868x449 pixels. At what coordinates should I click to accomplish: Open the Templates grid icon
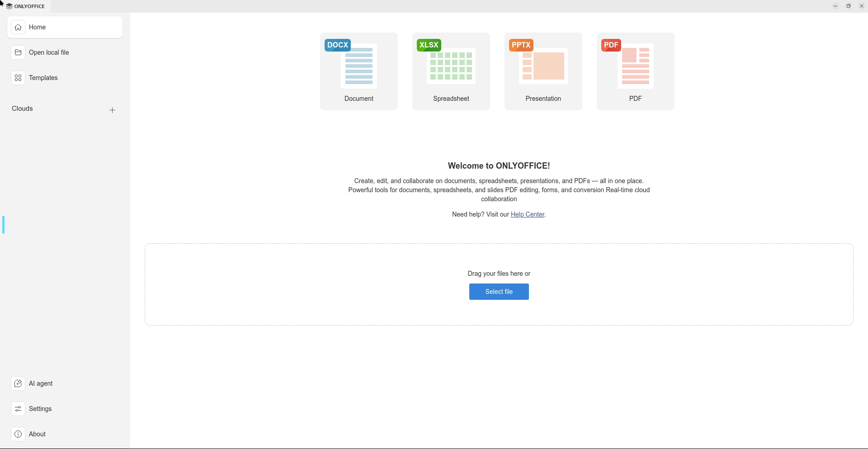[18, 78]
